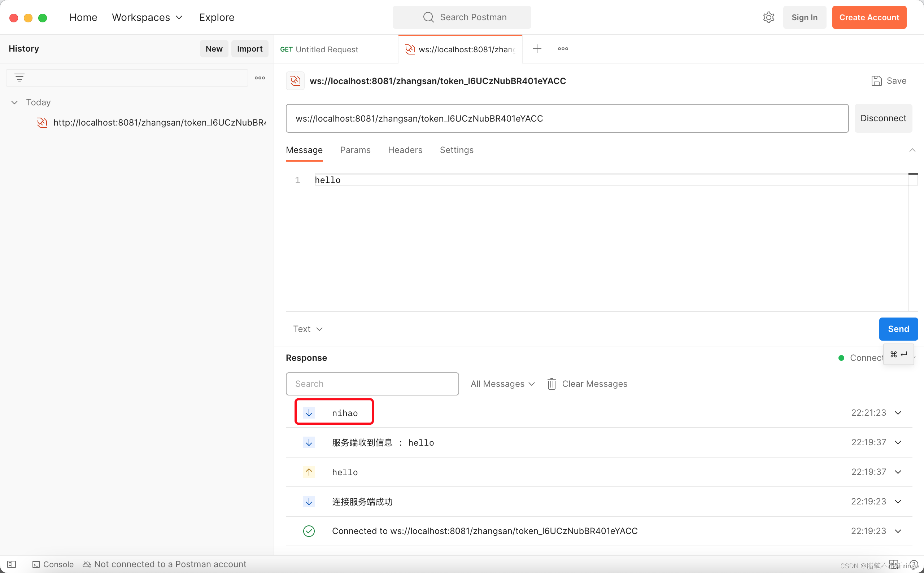924x573 pixels.
Task: Click the Search messages input field
Action: 372,384
